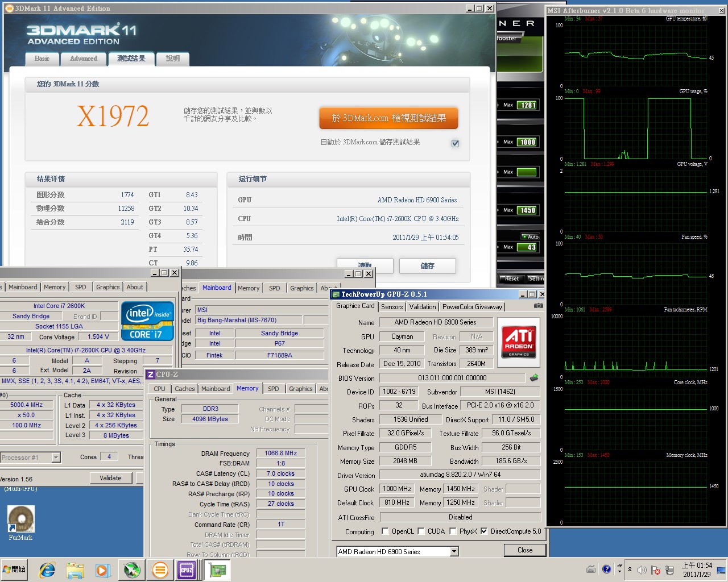Enable the CUDA checkbox in GPU-Z

[421, 531]
